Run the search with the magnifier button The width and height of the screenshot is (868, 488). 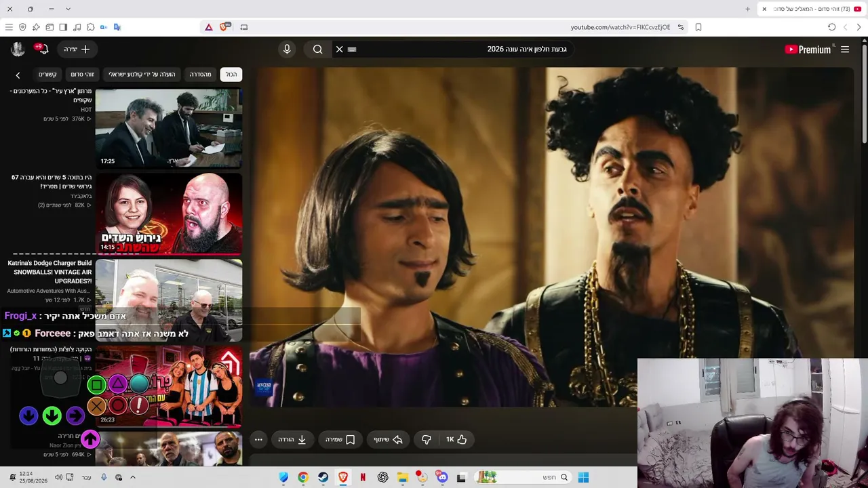pyautogui.click(x=317, y=49)
